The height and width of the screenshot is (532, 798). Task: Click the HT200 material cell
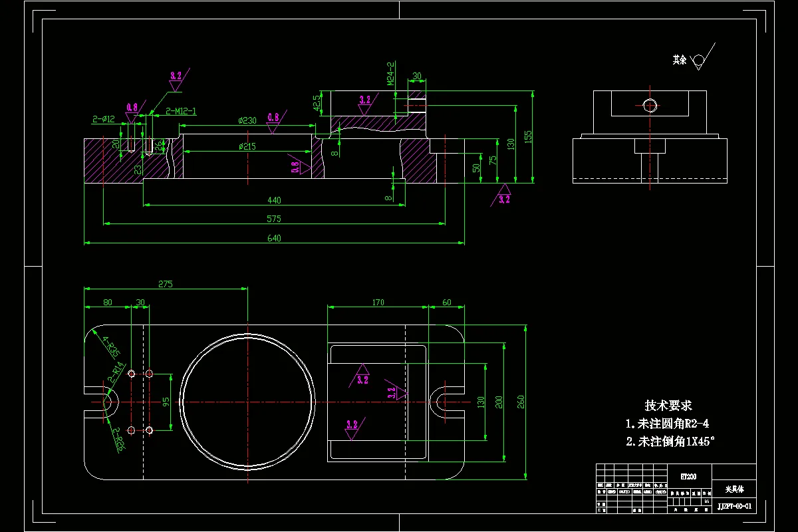tap(688, 476)
